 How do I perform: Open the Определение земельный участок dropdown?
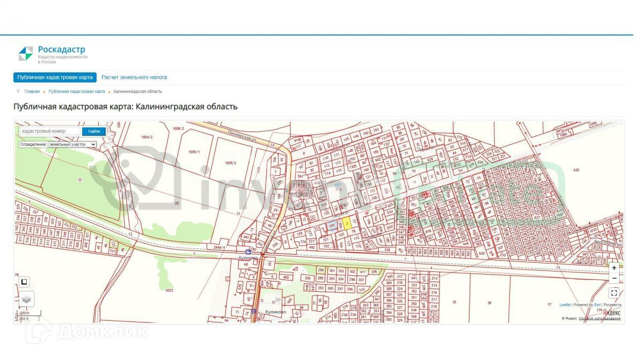(x=72, y=144)
